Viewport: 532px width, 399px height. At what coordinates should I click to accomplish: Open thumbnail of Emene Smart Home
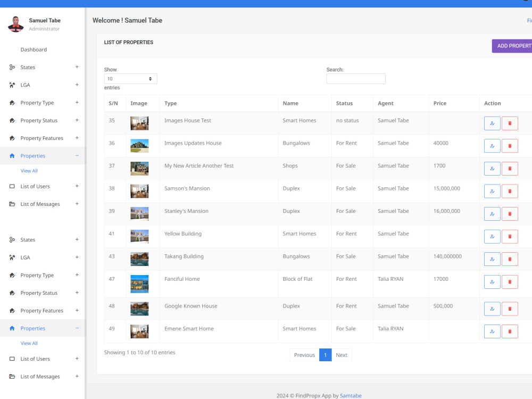[x=139, y=331]
